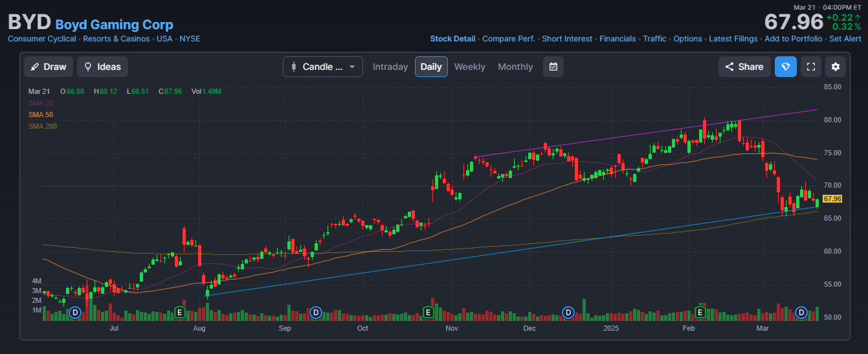Click the 85.00 price axis label
This screenshot has height=354, width=868.
point(832,87)
